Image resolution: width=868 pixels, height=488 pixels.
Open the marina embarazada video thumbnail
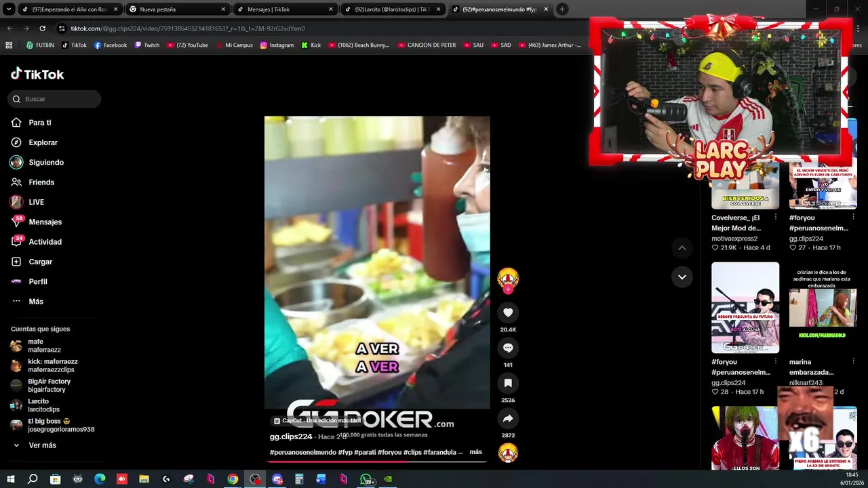click(x=823, y=308)
